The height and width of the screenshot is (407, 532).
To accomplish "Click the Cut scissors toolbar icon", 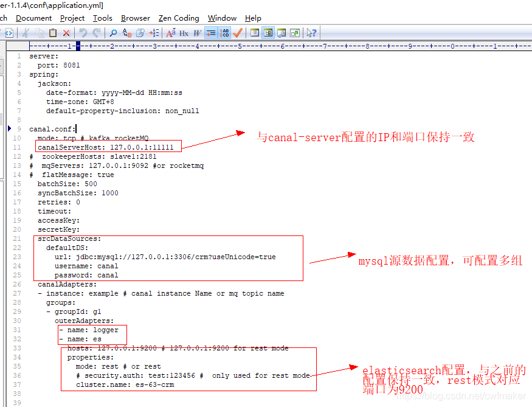I will [x=26, y=33].
